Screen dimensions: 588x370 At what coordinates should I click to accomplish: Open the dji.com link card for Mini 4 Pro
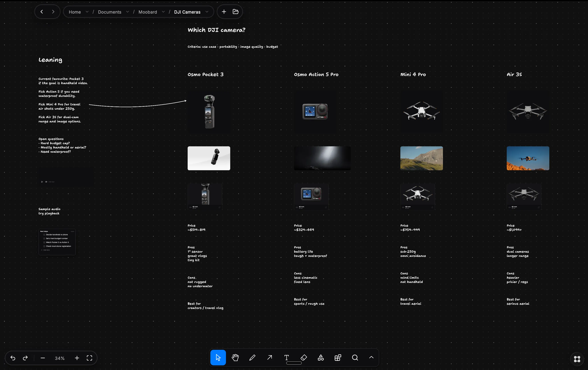(x=417, y=197)
